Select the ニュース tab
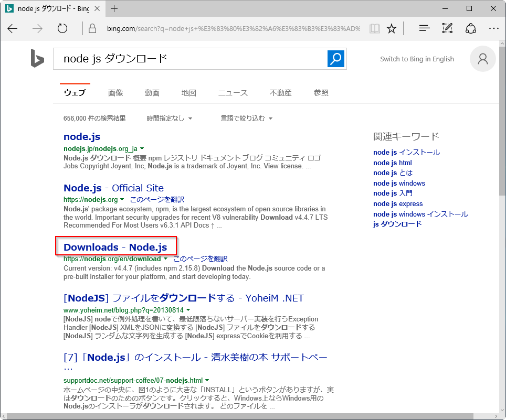 [x=233, y=93]
